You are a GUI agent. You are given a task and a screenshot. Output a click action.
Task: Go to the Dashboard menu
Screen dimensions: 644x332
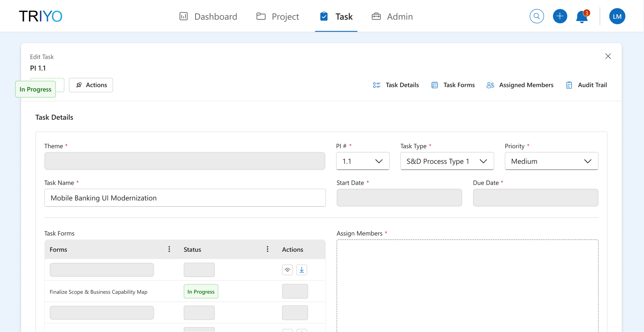pos(208,16)
